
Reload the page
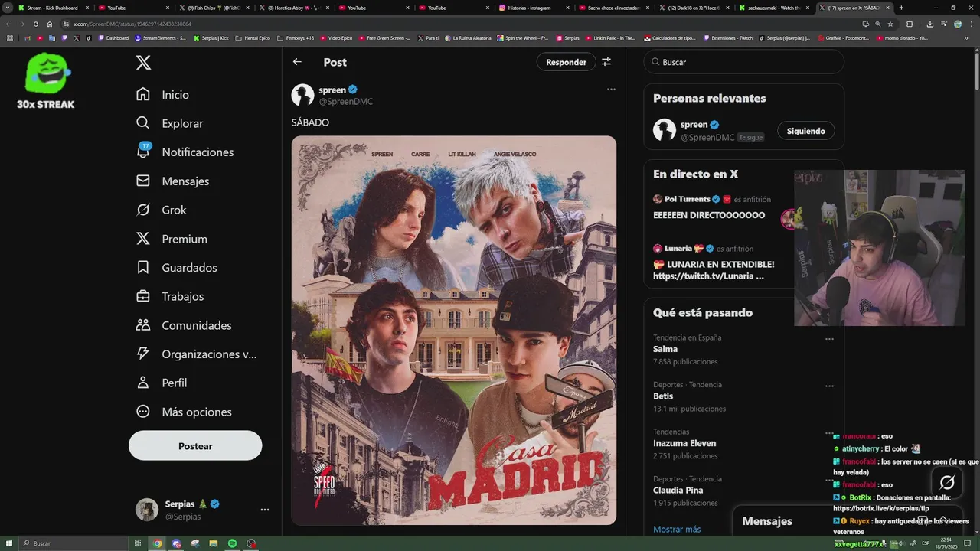[35, 24]
